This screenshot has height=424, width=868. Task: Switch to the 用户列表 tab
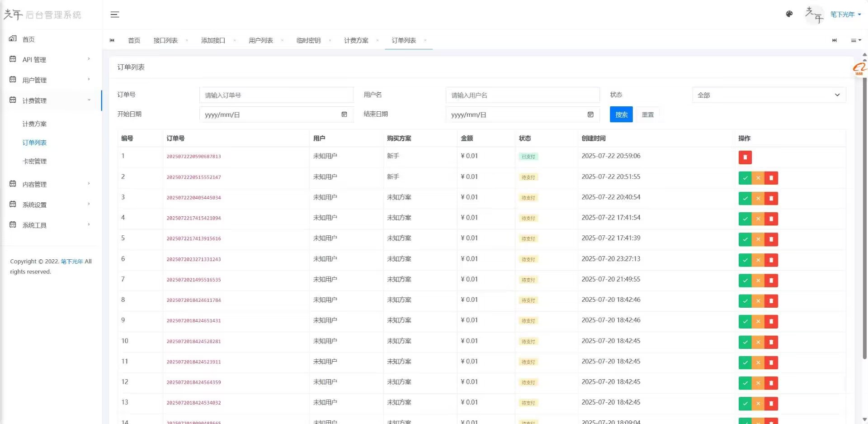click(x=261, y=40)
